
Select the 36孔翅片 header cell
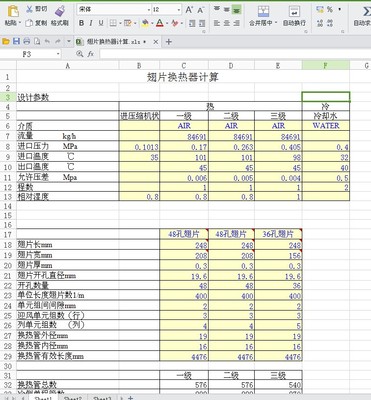(278, 234)
